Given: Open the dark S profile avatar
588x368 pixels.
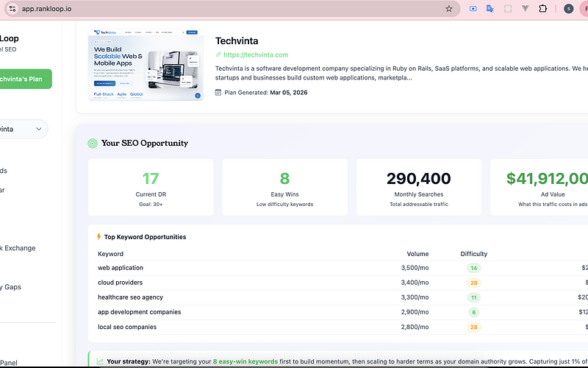Looking at the screenshot, I should tap(568, 9).
